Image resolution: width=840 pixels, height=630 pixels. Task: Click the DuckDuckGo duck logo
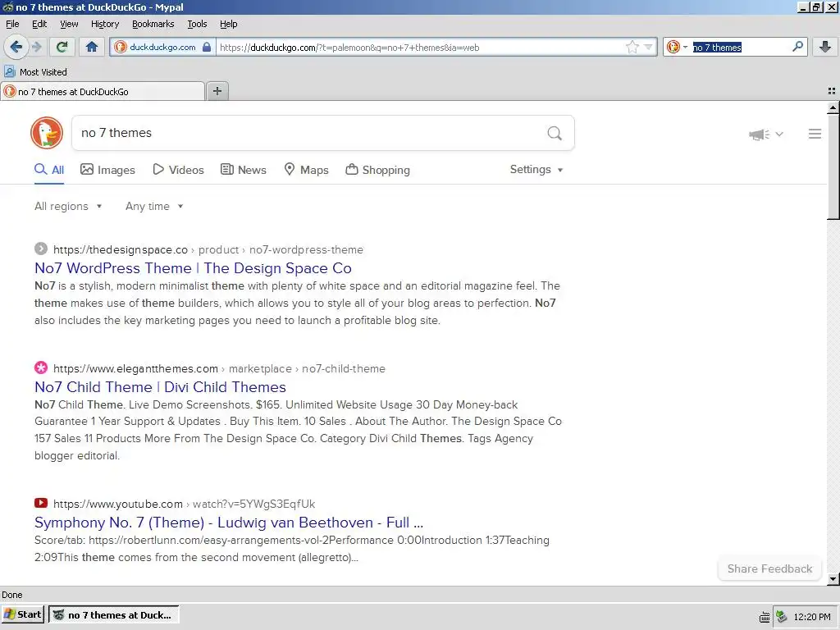coord(47,133)
